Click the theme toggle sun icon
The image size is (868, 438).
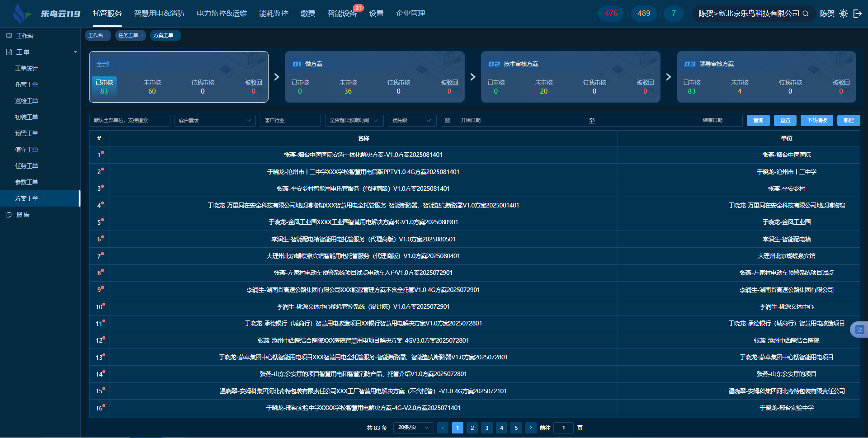[844, 14]
